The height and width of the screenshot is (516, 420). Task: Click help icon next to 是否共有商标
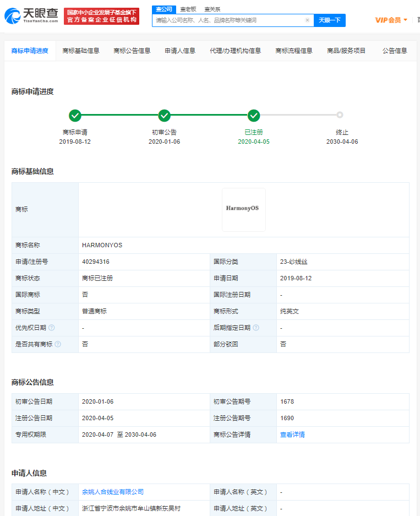click(58, 344)
